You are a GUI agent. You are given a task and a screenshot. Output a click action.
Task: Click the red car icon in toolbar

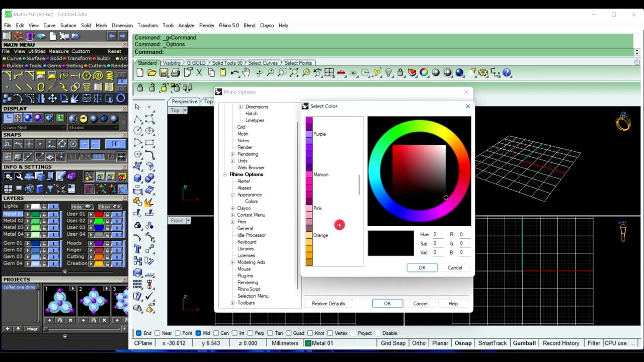coord(341,73)
